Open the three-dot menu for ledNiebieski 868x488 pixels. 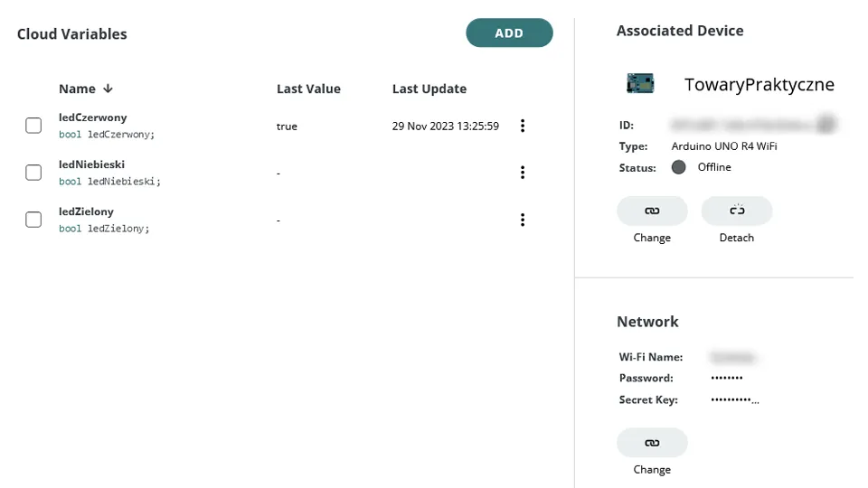(522, 173)
